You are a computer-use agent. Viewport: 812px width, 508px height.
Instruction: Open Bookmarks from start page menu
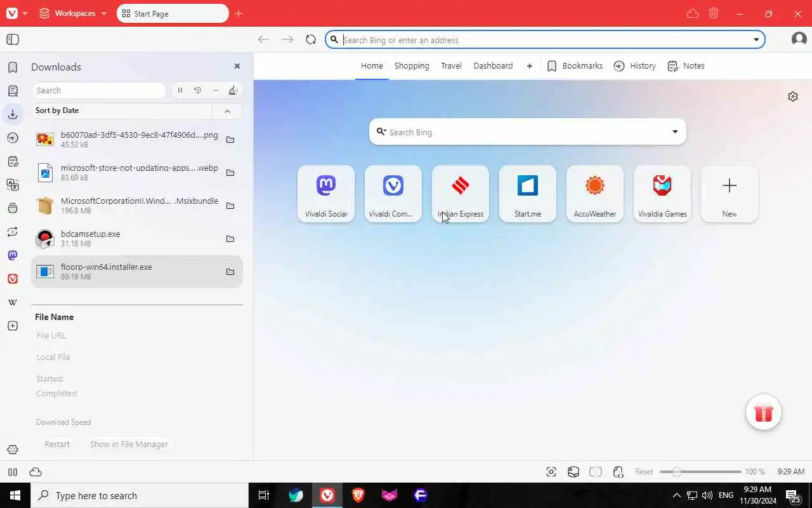[x=575, y=66]
